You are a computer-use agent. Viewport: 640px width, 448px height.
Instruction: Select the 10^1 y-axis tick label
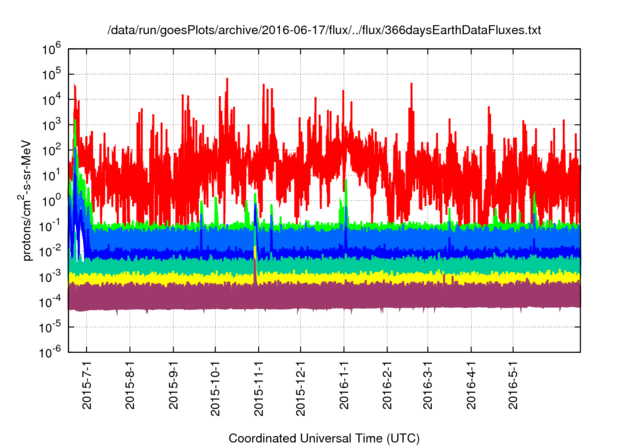click(x=51, y=176)
